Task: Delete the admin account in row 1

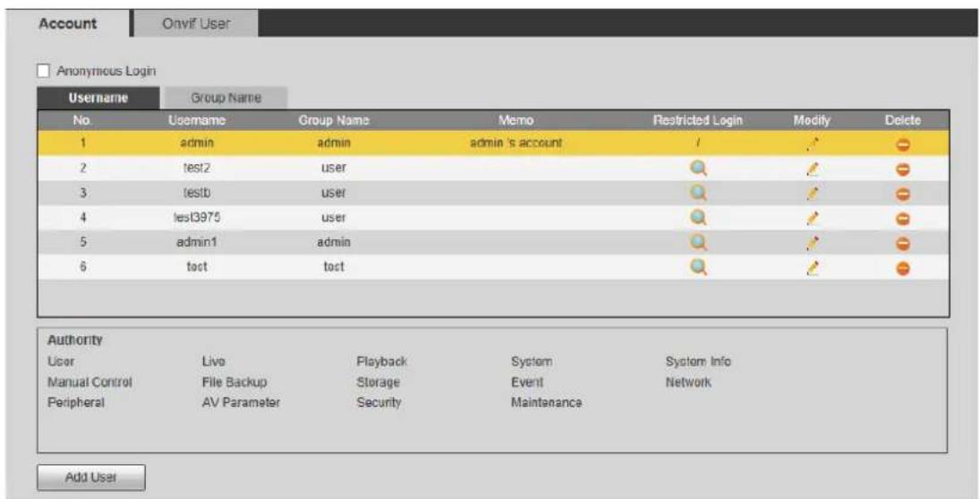Action: 903,145
